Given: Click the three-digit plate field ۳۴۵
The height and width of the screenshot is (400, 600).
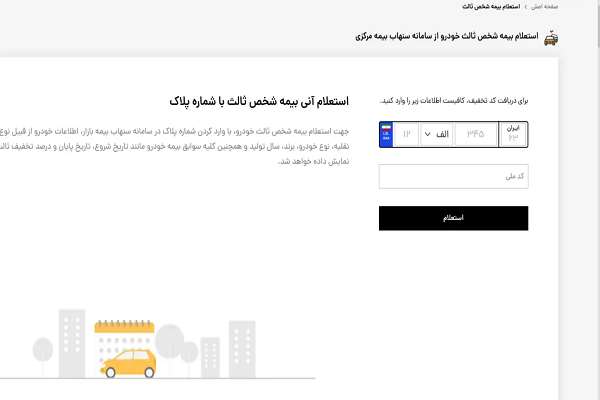Looking at the screenshot, I should (476, 134).
